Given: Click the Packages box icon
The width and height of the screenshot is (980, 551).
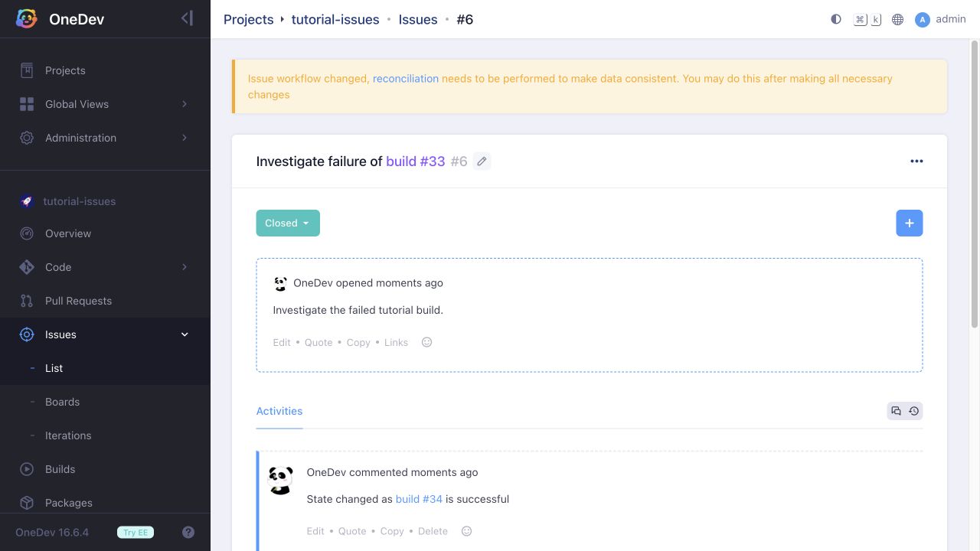Looking at the screenshot, I should (x=27, y=503).
